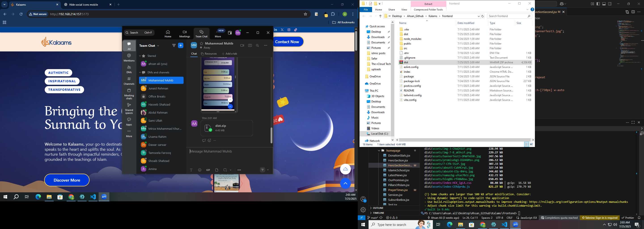Viewport: 644px width, 229px height.
Task: Open Resources tab in Zoom chat
Action: pos(209,54)
